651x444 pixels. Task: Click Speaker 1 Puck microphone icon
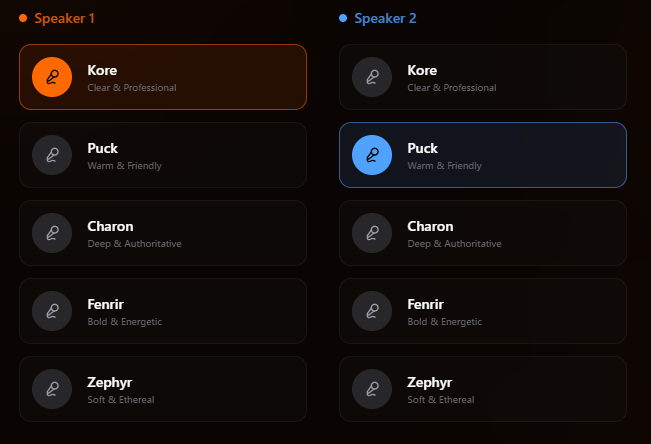coord(52,155)
